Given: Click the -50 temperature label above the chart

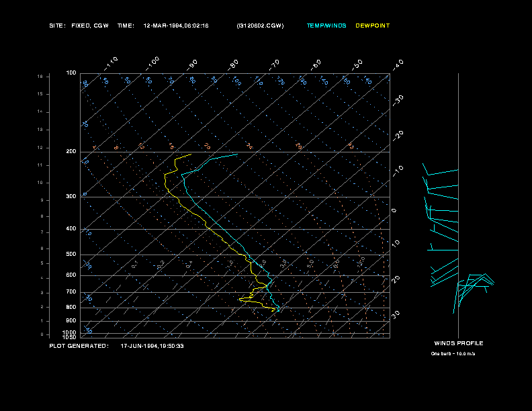Looking at the screenshot, I should pyautogui.click(x=357, y=65).
